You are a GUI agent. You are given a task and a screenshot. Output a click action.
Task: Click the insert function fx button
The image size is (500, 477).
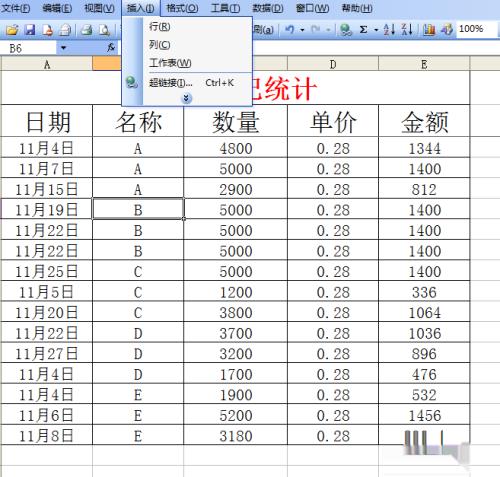coord(111,48)
